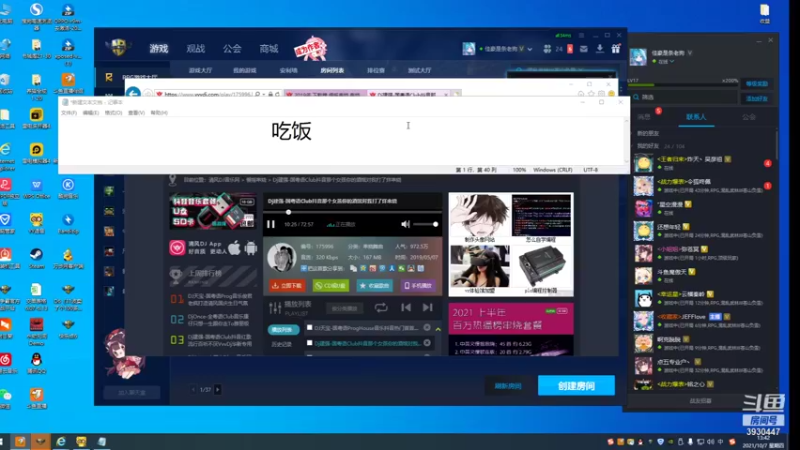Skip to the next track
This screenshot has width=800, height=450.
(x=428, y=307)
